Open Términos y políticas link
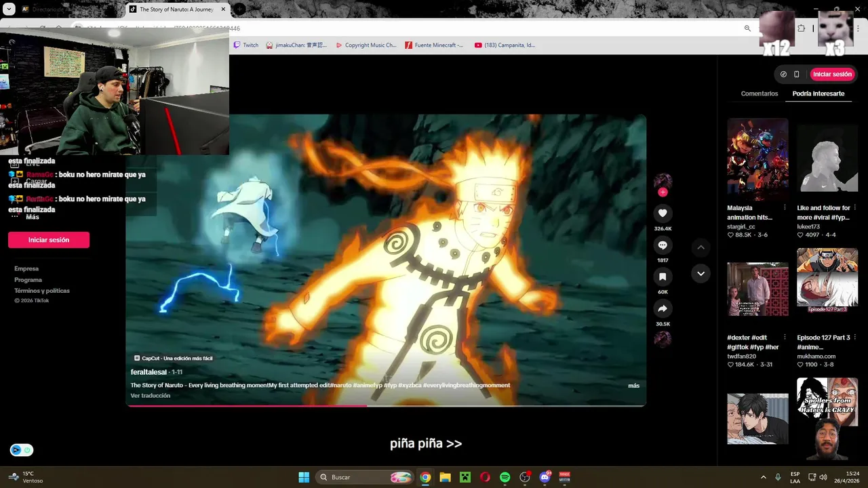 [42, 290]
